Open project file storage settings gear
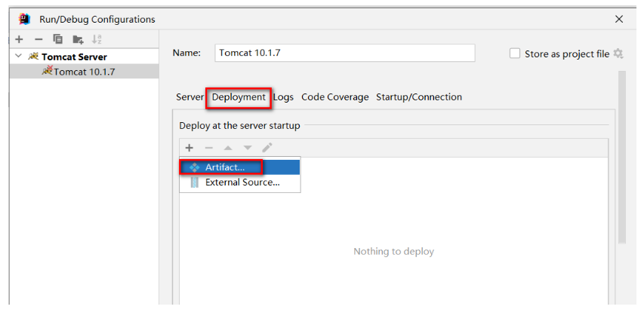644x328 pixels. click(618, 54)
